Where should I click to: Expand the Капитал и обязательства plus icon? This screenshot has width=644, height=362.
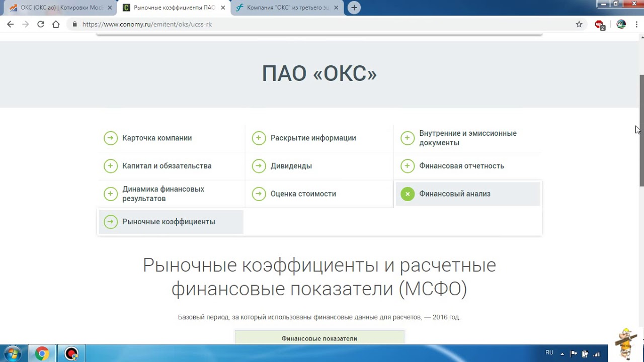[110, 166]
